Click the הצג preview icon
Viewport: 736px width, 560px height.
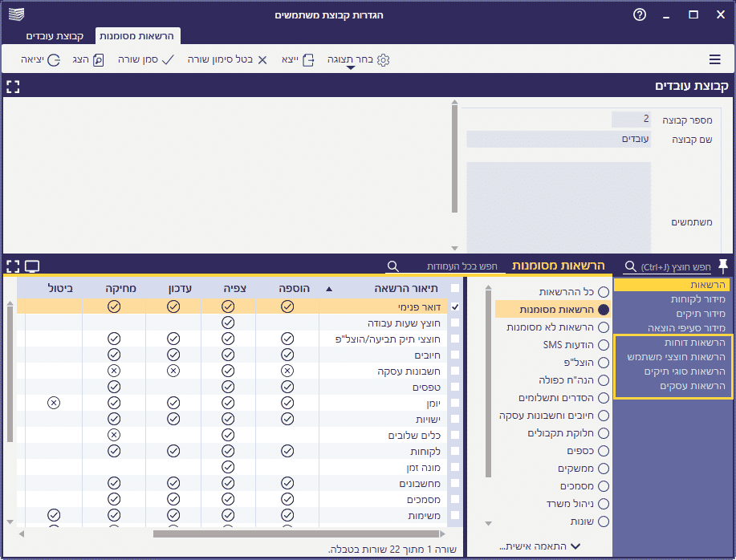(98, 60)
